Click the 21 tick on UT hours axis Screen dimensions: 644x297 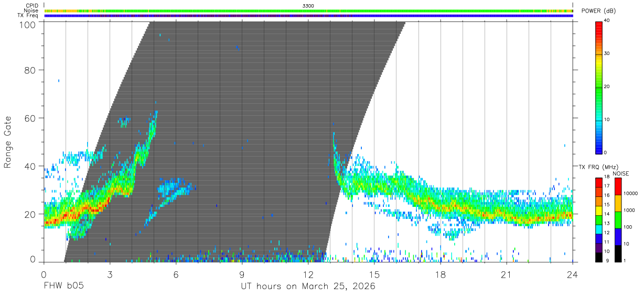tap(506, 274)
